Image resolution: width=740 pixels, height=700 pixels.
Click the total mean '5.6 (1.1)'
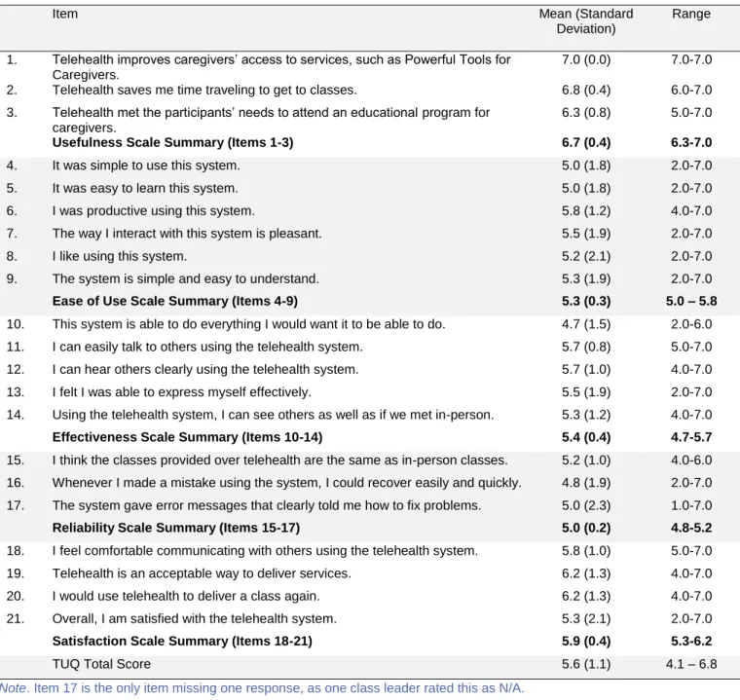click(x=586, y=664)
